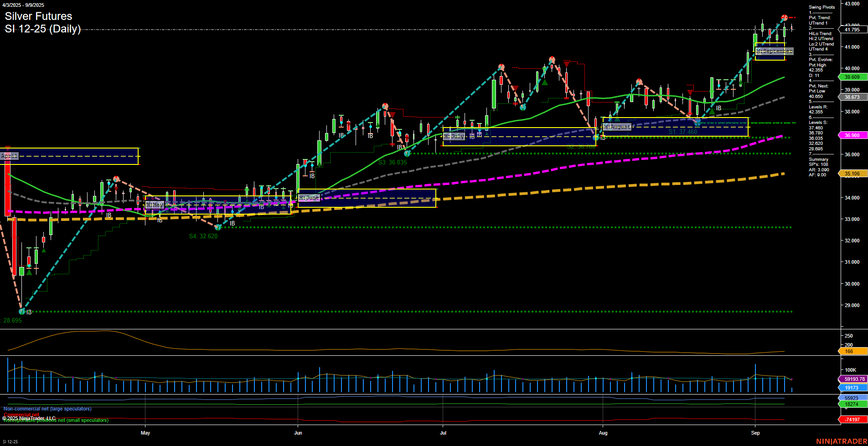Expand the M:August monthly range box

616,127
